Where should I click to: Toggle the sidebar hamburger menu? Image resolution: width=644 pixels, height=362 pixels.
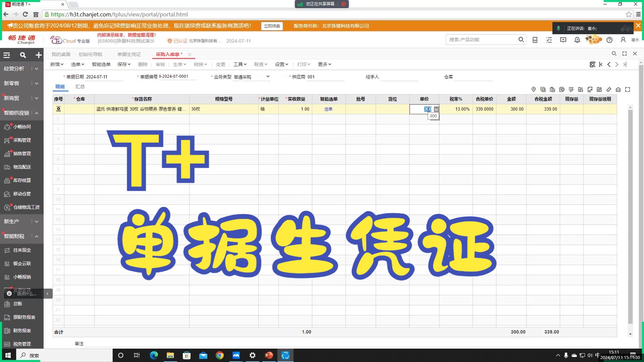pos(7,55)
